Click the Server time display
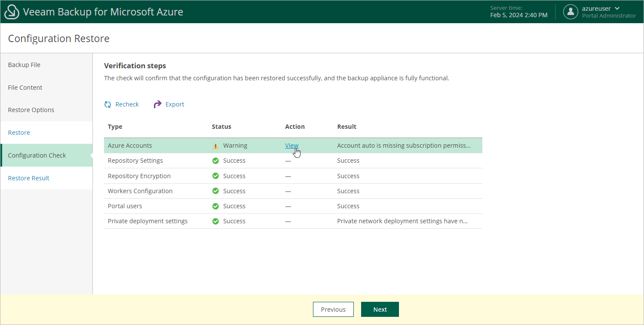This screenshot has width=644, height=325. 519,12
